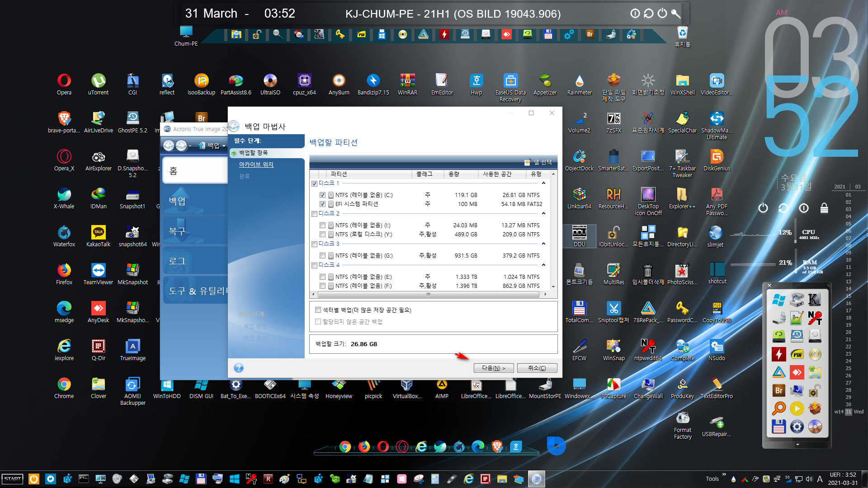Click the partition list horizontal scrollbar
The width and height of the screenshot is (868, 488).
(429, 294)
